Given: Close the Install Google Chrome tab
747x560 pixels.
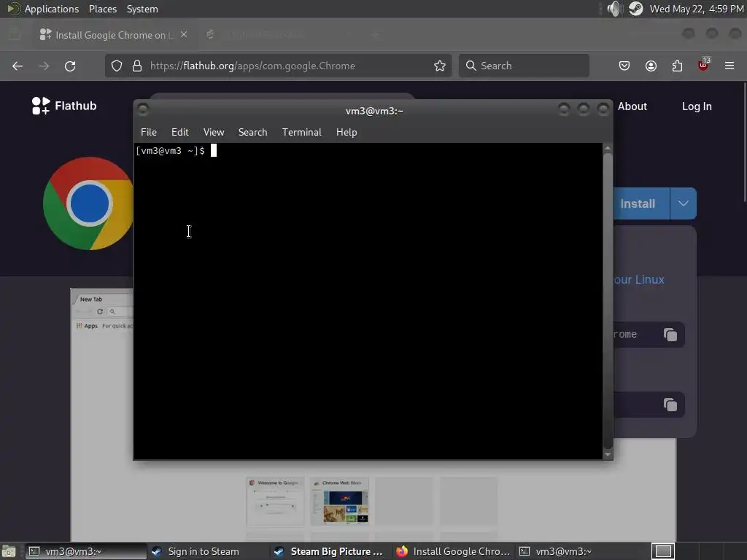Looking at the screenshot, I should click(x=184, y=35).
